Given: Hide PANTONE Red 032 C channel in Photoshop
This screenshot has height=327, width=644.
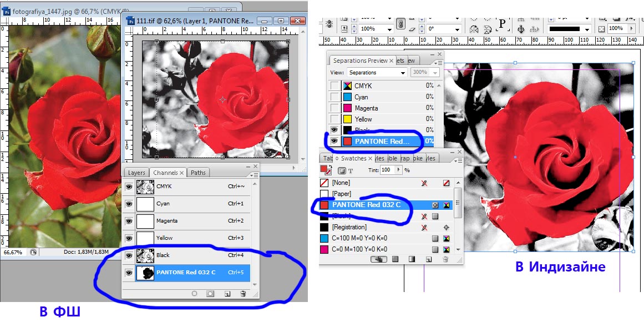Looking at the screenshot, I should tap(129, 273).
